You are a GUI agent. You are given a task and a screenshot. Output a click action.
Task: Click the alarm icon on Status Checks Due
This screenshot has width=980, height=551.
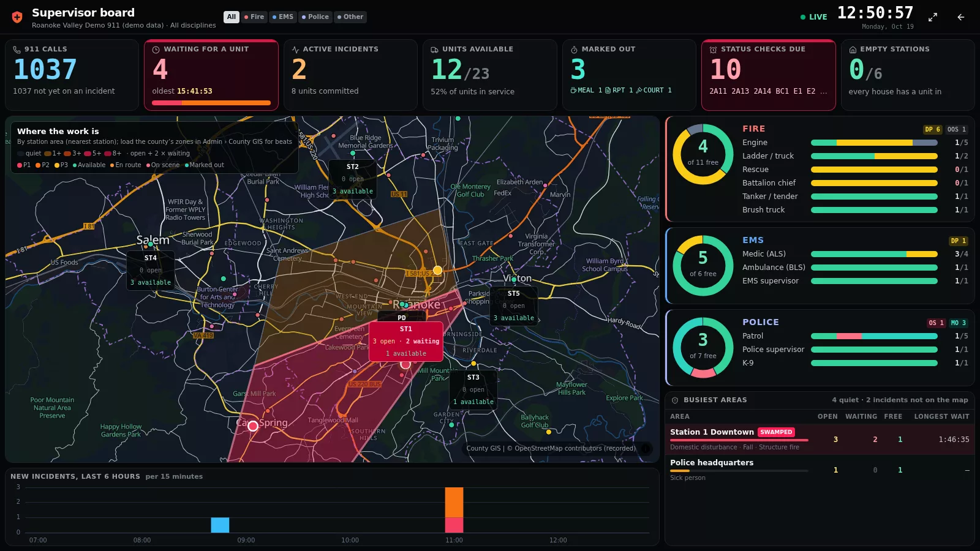pos(714,50)
